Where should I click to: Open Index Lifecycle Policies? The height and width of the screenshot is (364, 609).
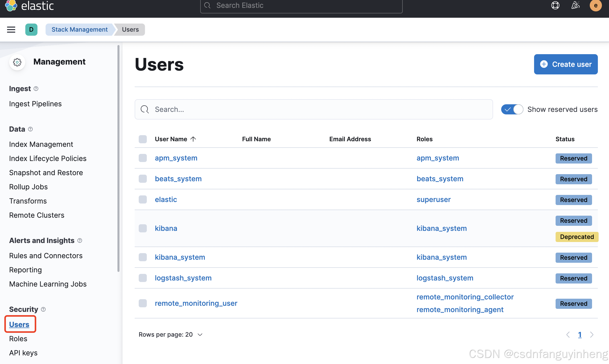(x=48, y=158)
